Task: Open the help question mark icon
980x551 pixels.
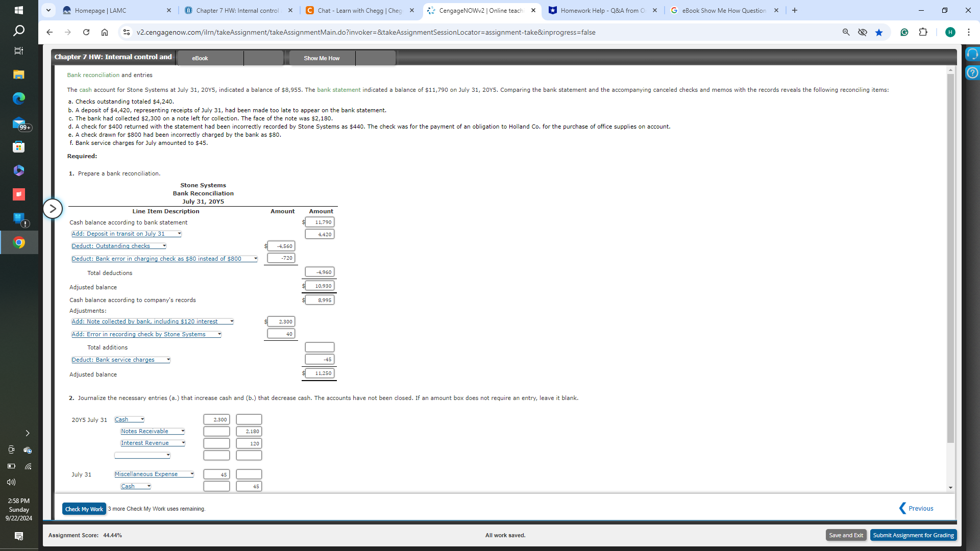Action: 972,72
